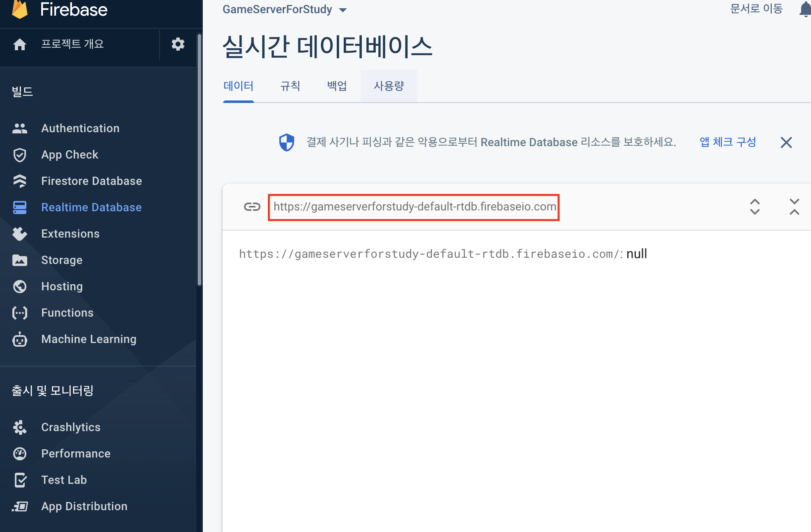The height and width of the screenshot is (532, 811).
Task: Open Authentication in the sidebar
Action: pyautogui.click(x=80, y=128)
